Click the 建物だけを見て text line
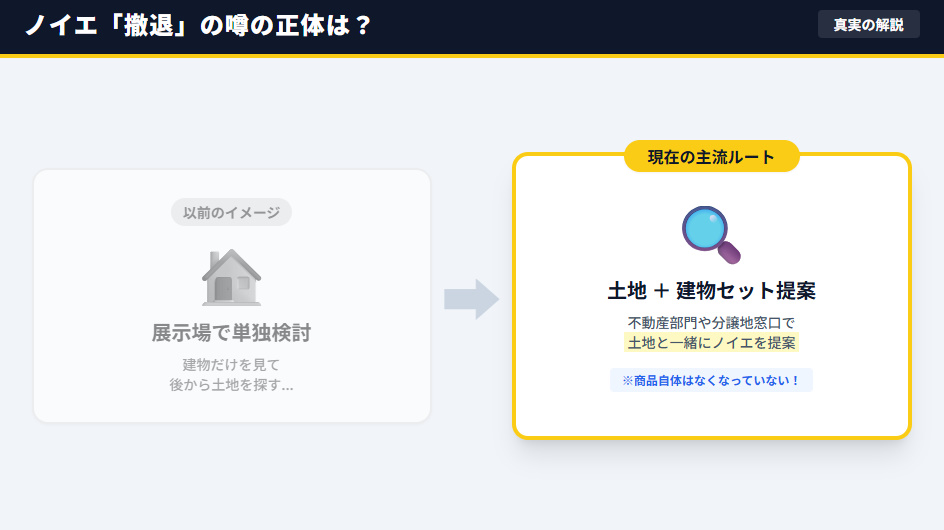Screen dimensions: 944x530 pos(231,364)
